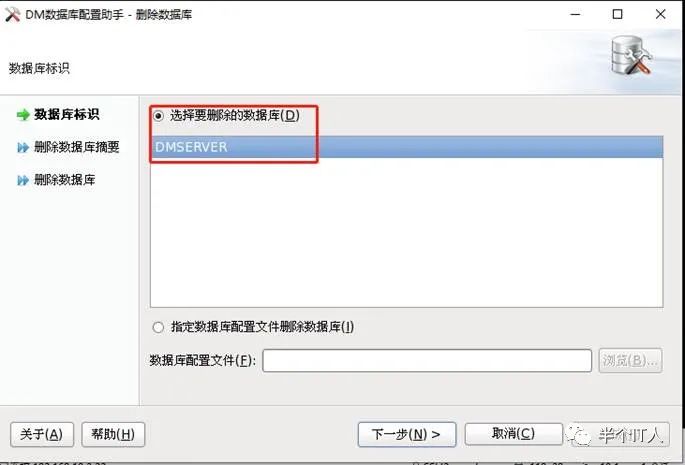Select the 选择要删除的数据库 radio button
The height and width of the screenshot is (465, 685).
click(x=158, y=116)
